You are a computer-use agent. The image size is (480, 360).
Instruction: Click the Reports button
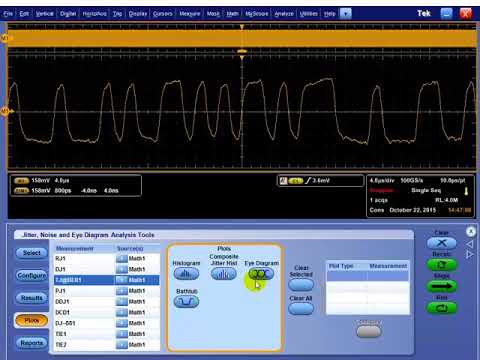(32, 343)
